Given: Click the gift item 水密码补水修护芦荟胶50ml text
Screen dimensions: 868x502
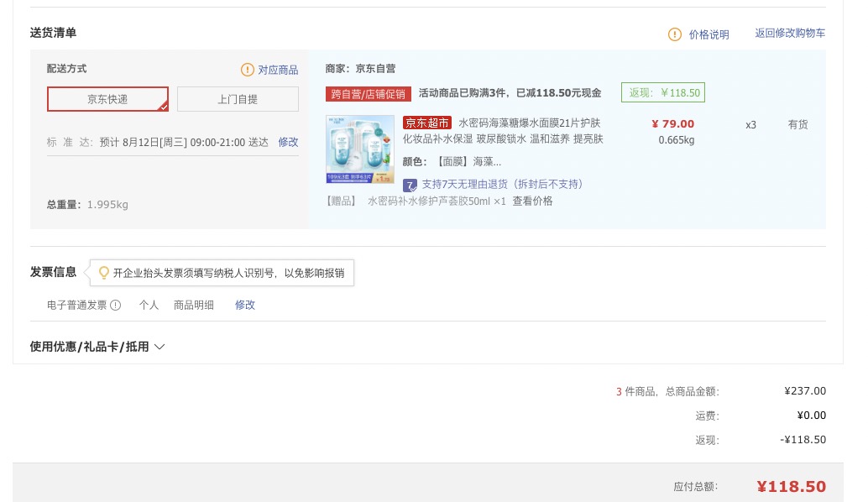Looking at the screenshot, I should point(437,201).
